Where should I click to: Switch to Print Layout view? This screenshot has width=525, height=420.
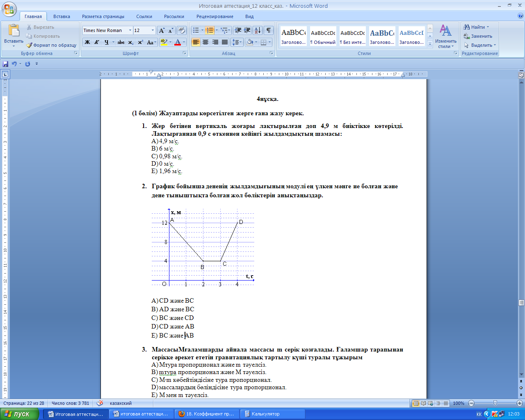[416, 403]
